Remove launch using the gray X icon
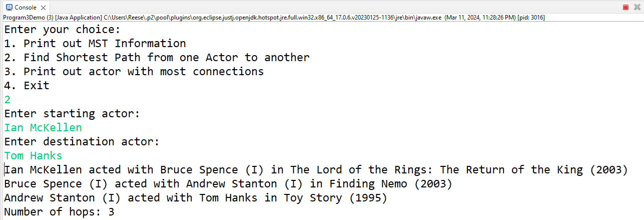 pyautogui.click(x=637, y=7)
